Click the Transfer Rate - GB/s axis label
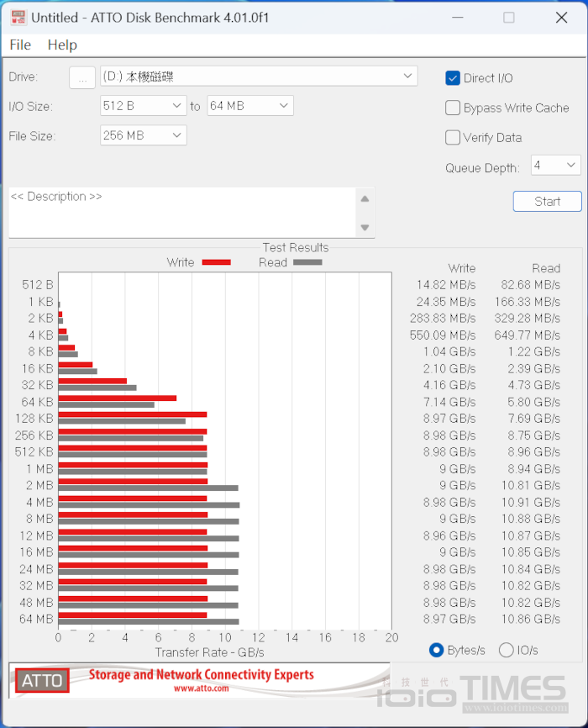 tap(209, 652)
